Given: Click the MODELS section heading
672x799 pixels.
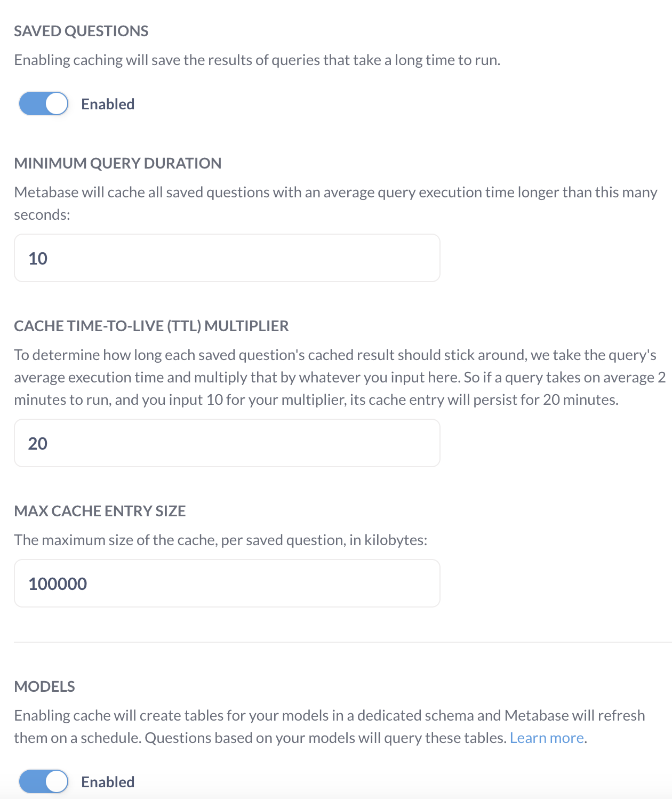Looking at the screenshot, I should point(45,686).
